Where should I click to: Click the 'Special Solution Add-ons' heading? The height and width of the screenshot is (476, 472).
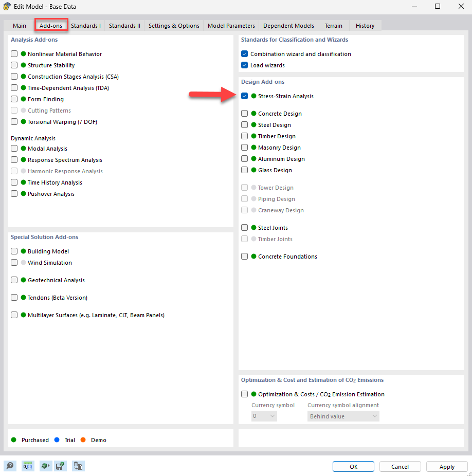click(44, 237)
